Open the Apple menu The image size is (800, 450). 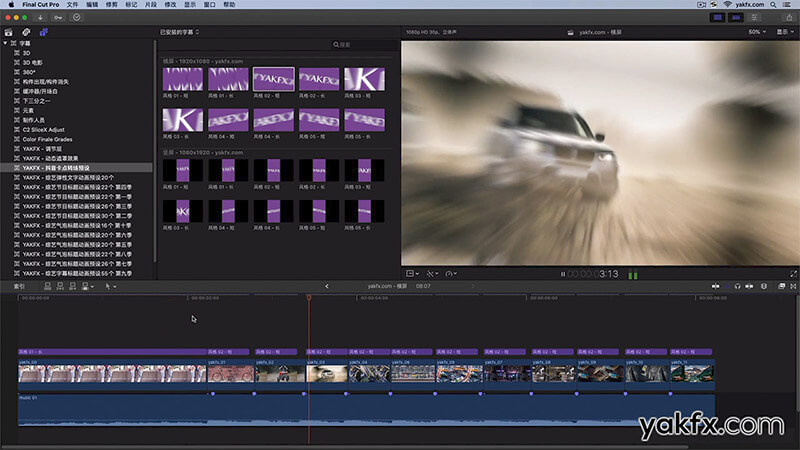click(11, 5)
